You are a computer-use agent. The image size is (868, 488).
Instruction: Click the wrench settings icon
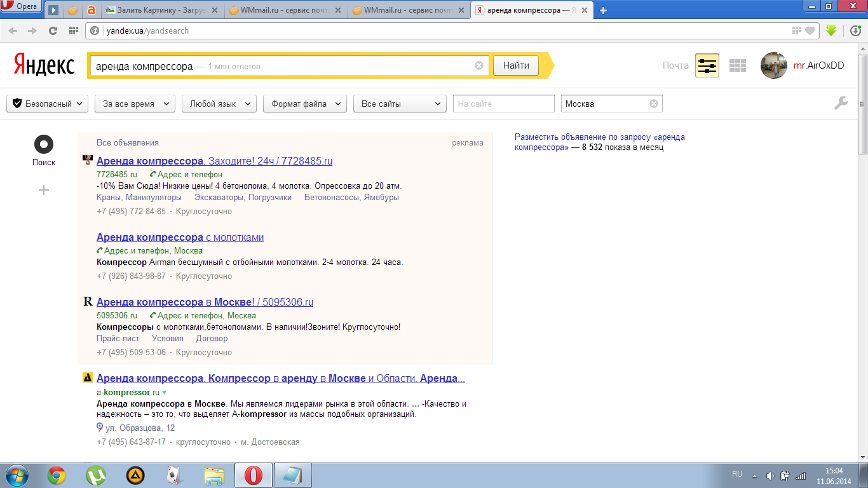[841, 103]
